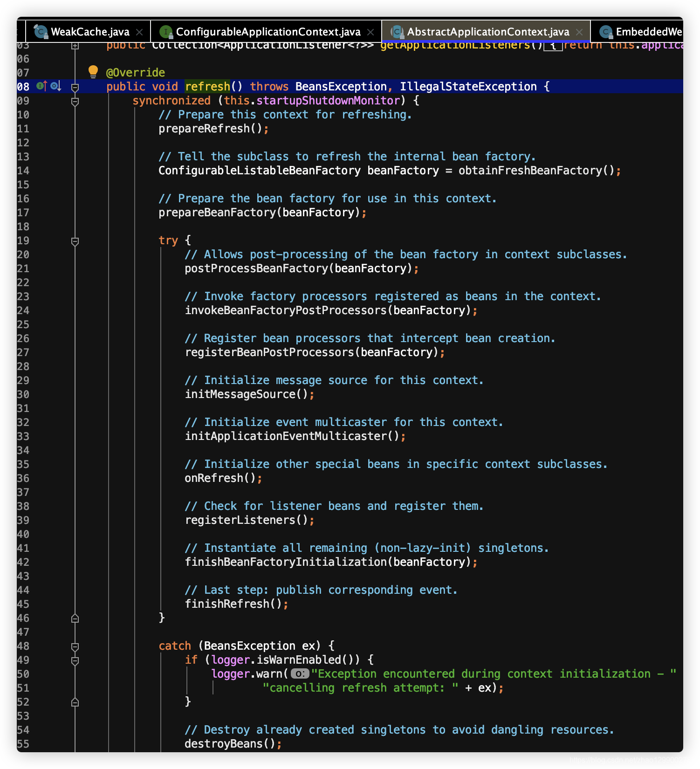Click fold end marker on line 52
The height and width of the screenshot is (769, 700).
(75, 702)
